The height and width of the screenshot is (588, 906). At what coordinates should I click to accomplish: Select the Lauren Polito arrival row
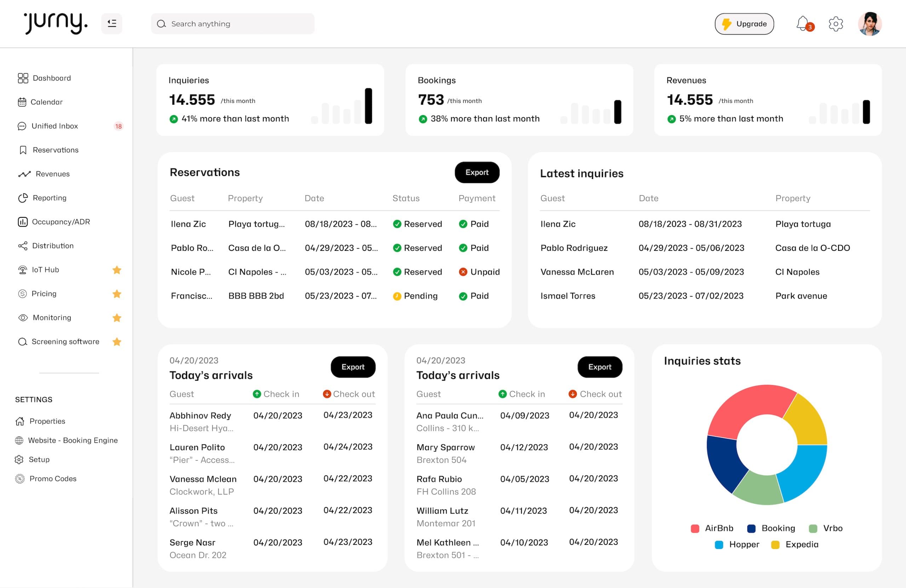point(273,453)
